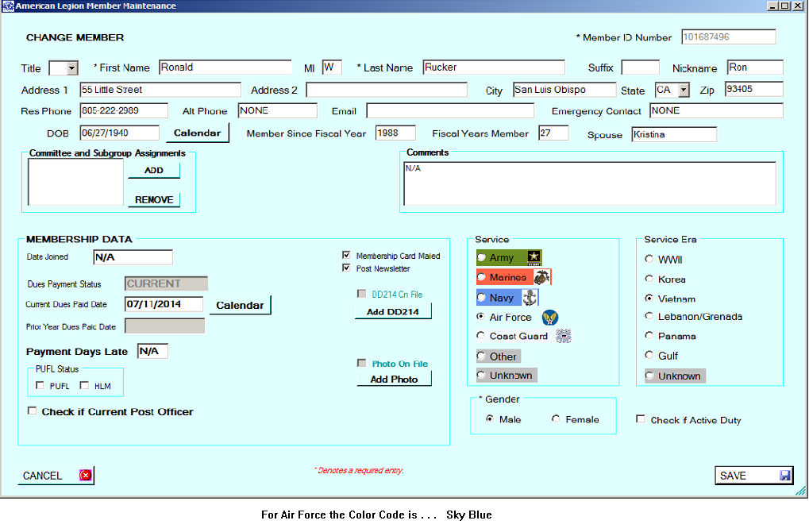Select Other as the service branch
The image size is (809, 532).
[x=481, y=356]
